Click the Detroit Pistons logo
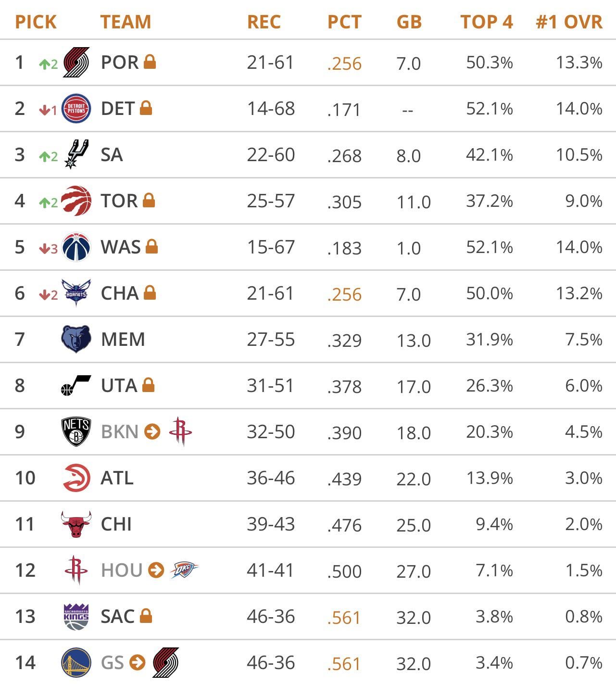Image resolution: width=616 pixels, height=684 pixels. click(76, 108)
